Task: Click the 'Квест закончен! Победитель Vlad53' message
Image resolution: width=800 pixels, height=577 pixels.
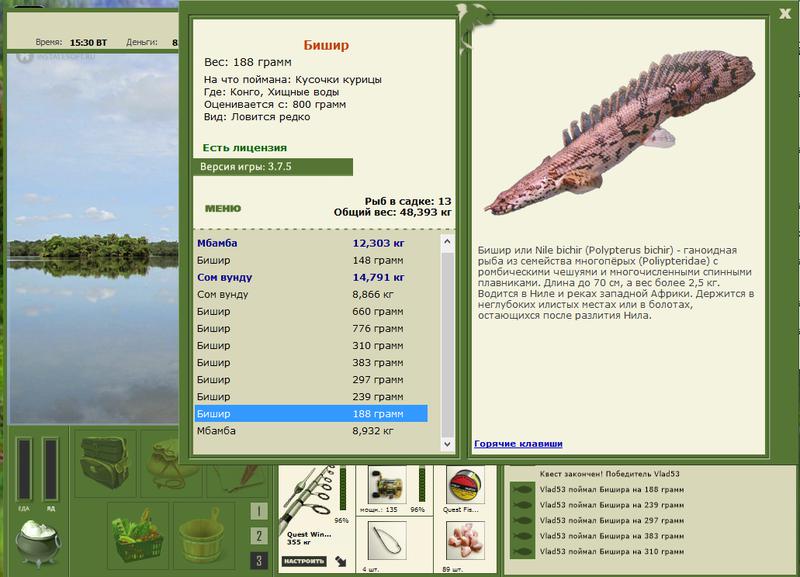Action: [x=609, y=474]
